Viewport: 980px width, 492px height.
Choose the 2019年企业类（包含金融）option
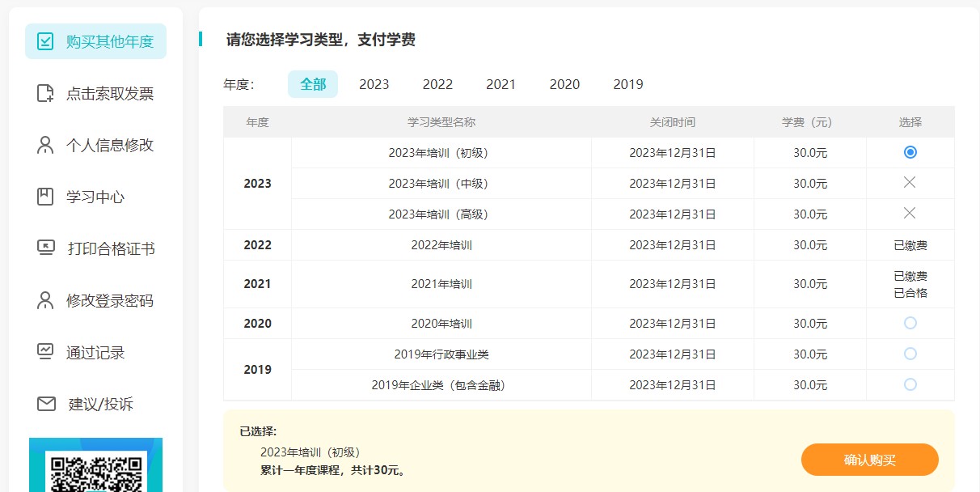click(x=910, y=384)
